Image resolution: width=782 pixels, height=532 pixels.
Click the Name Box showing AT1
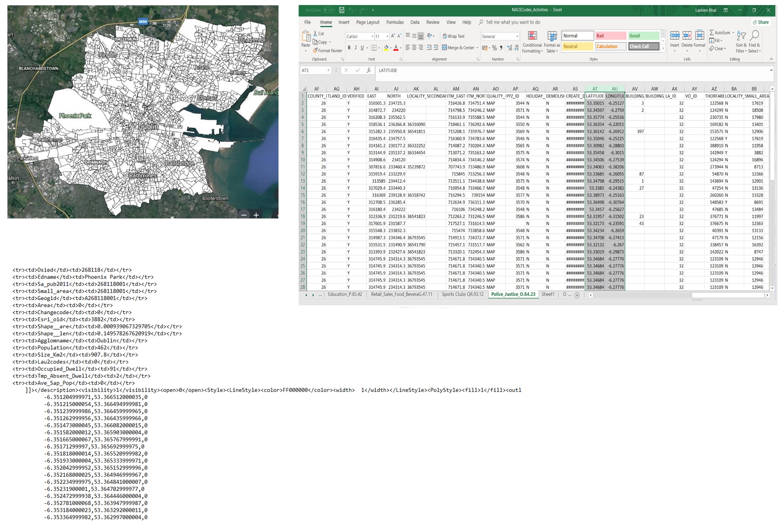(315, 70)
